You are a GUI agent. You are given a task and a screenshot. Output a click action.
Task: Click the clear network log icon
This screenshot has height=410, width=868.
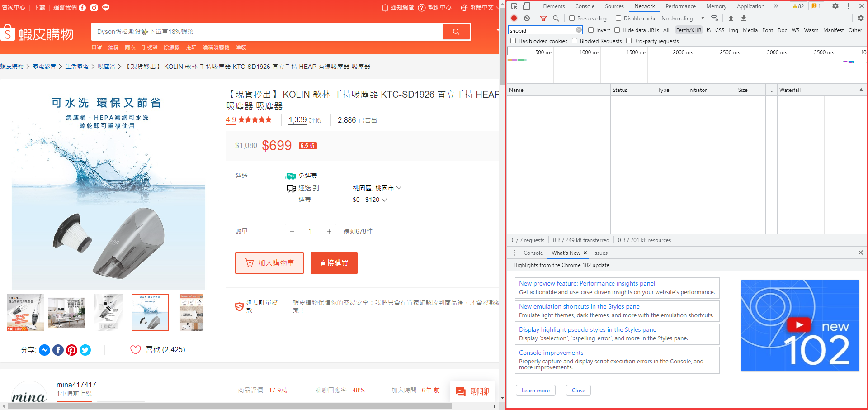pos(527,18)
